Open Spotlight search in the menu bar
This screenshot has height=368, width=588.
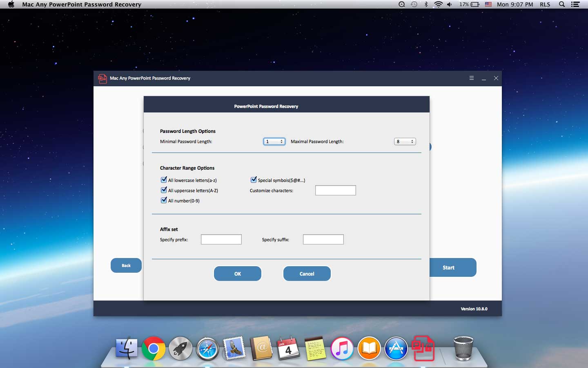(x=562, y=4)
